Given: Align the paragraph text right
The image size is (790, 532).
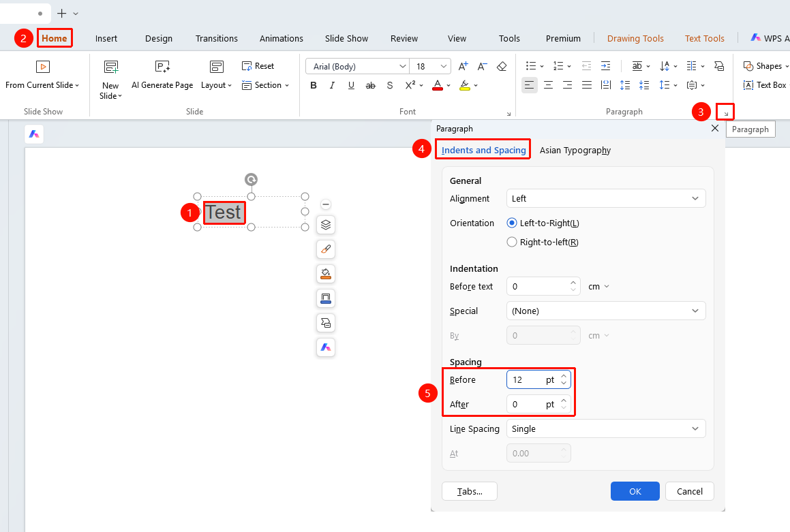Looking at the screenshot, I should (567, 85).
